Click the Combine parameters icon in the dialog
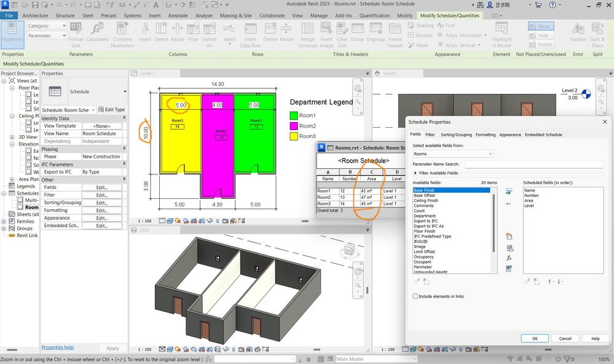The image size is (614, 364). click(509, 269)
